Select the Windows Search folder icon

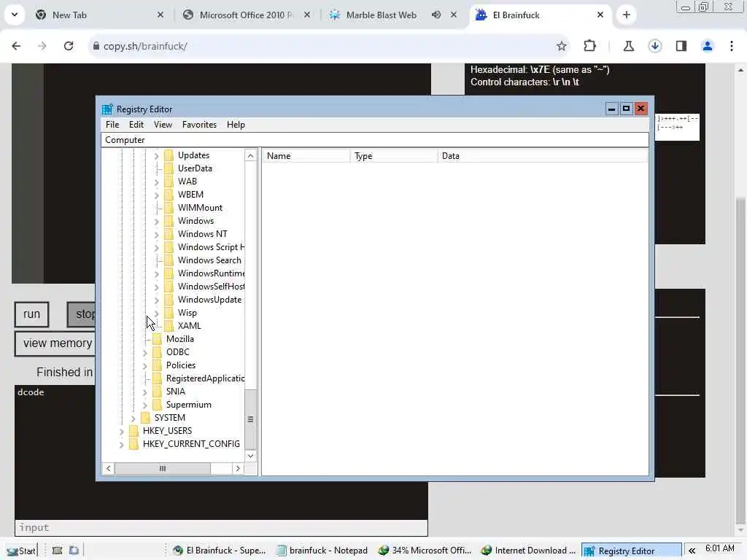point(169,260)
